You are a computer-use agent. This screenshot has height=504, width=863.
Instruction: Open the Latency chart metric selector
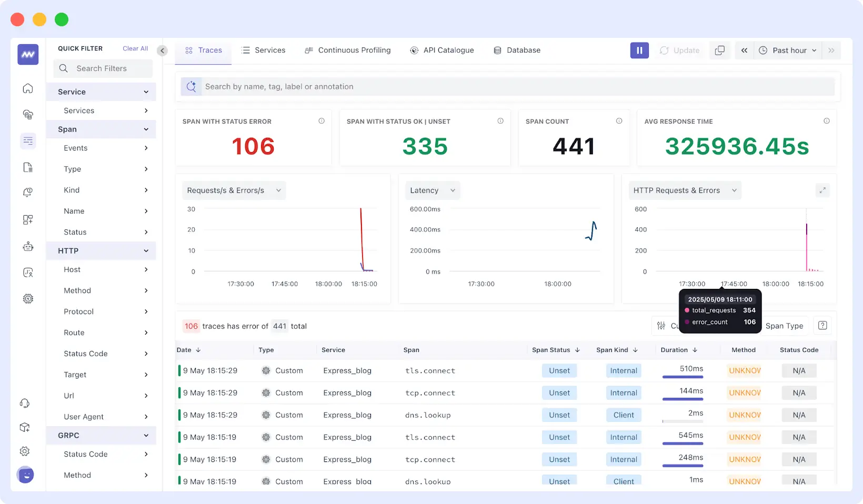[431, 190]
